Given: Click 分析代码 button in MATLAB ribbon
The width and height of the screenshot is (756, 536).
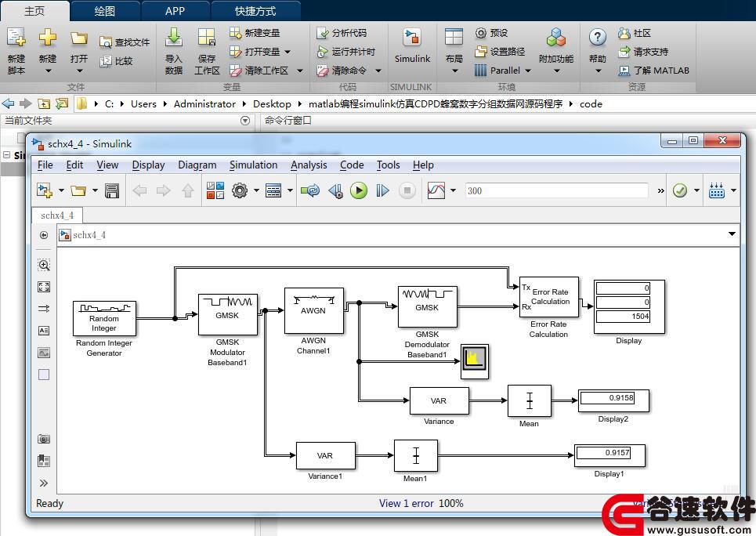Looking at the screenshot, I should tap(342, 33).
